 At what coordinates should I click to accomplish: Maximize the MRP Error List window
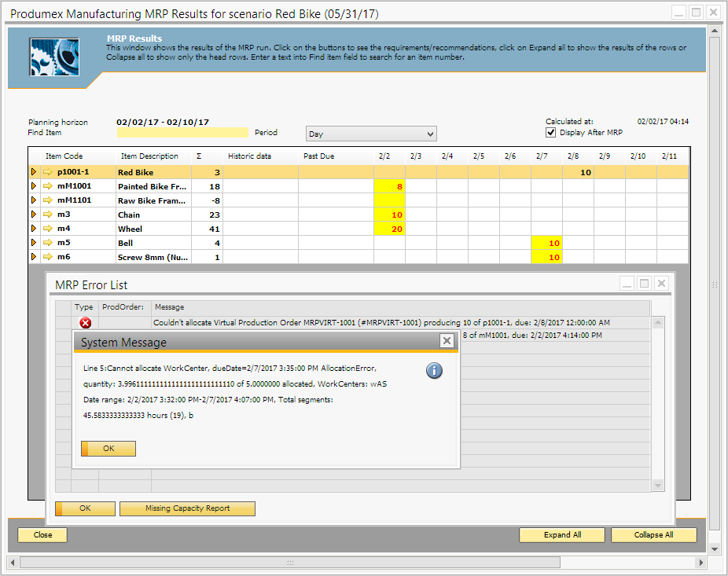pos(644,283)
